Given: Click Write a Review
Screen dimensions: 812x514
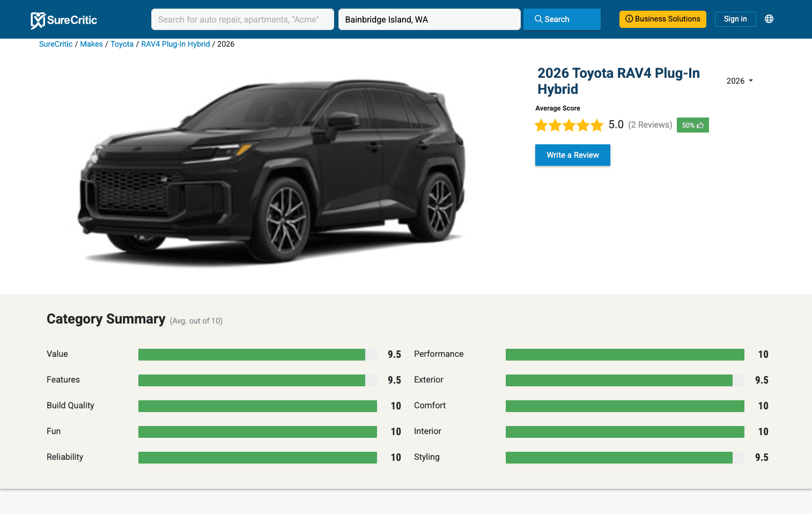Looking at the screenshot, I should 572,155.
